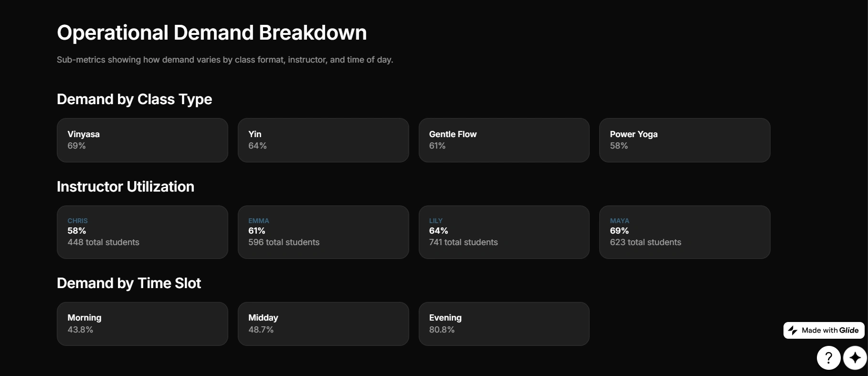Click the Operational Demand Breakdown title
868x376 pixels.
coord(212,32)
